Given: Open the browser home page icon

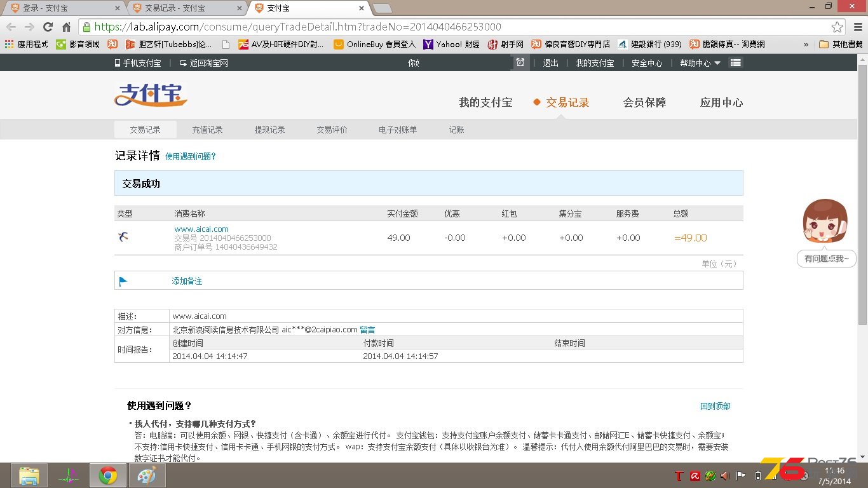Looking at the screenshot, I should click(66, 27).
